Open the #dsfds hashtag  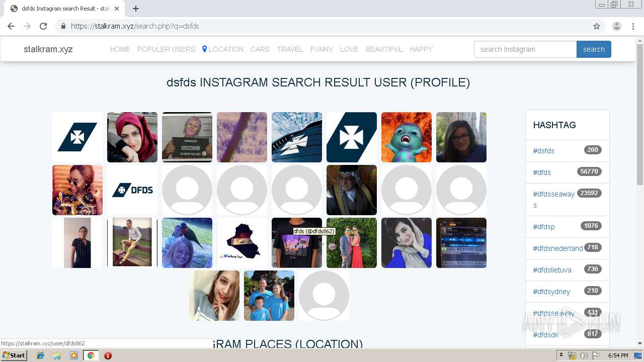pyautogui.click(x=543, y=151)
